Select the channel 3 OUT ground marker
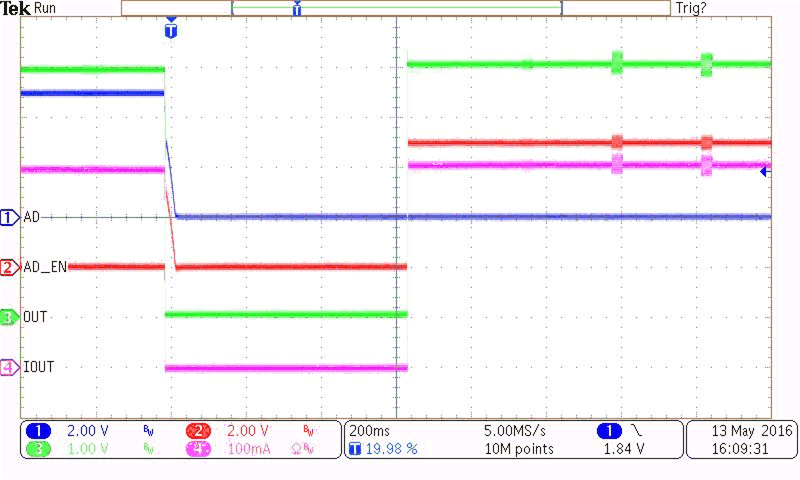The width and height of the screenshot is (800, 480). tap(9, 317)
